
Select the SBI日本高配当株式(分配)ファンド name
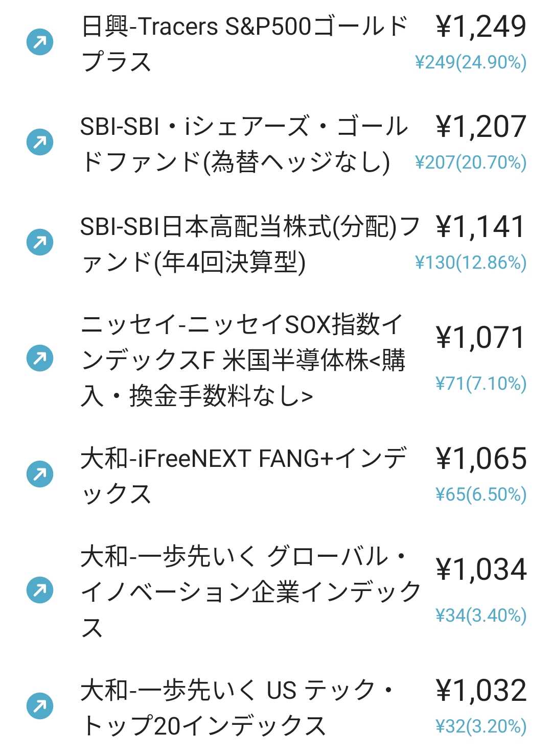(249, 244)
